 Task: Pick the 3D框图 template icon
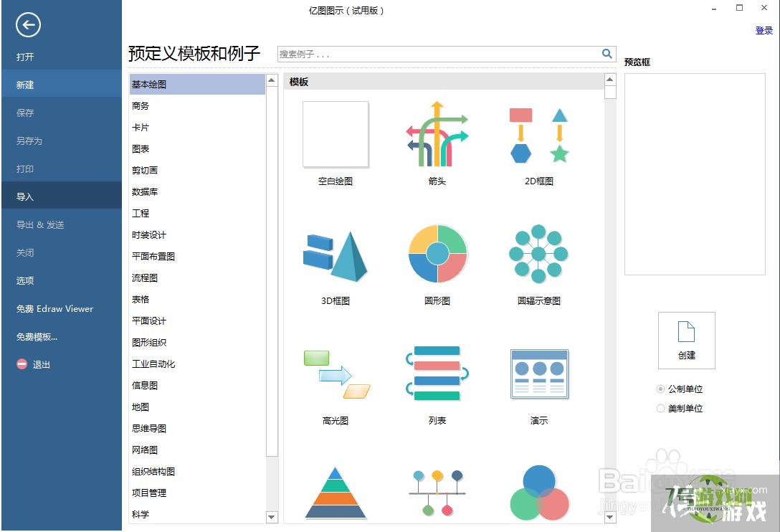click(336, 256)
